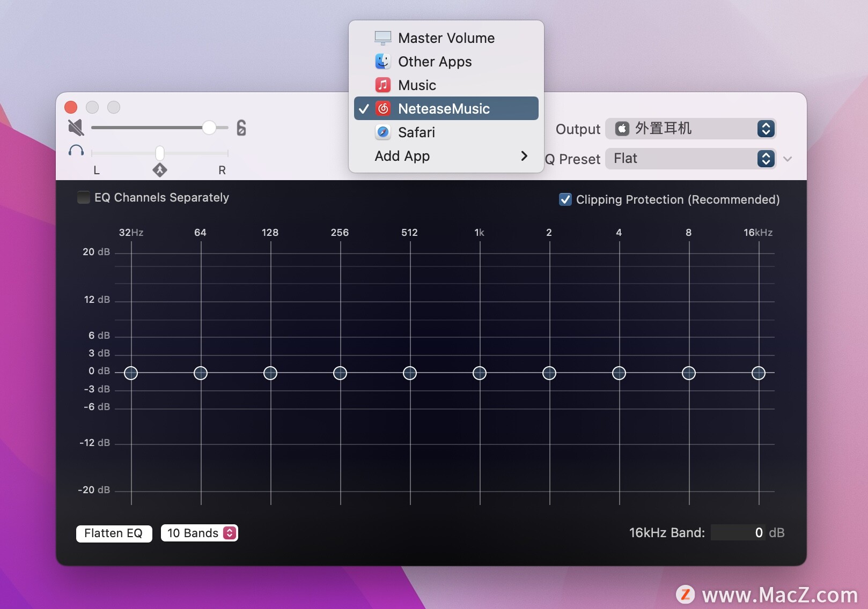The height and width of the screenshot is (609, 868).
Task: Select the 32Hz band handle
Action: pos(131,373)
